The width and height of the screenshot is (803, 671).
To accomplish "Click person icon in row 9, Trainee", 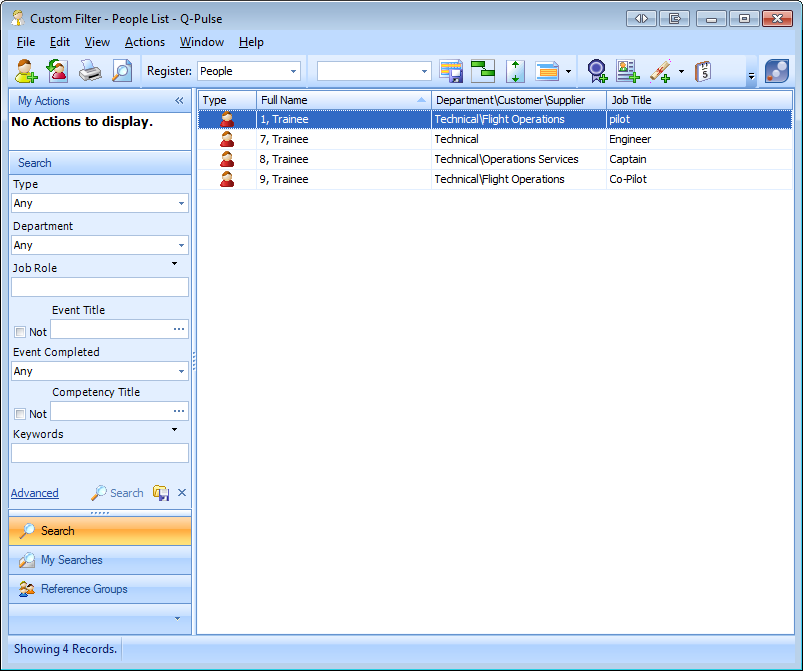I will [227, 179].
